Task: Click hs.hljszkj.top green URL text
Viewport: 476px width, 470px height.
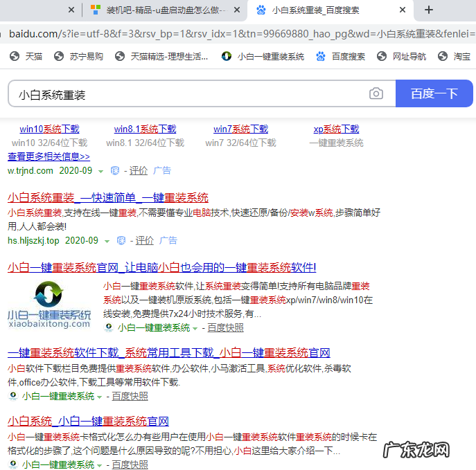Action: (33, 241)
